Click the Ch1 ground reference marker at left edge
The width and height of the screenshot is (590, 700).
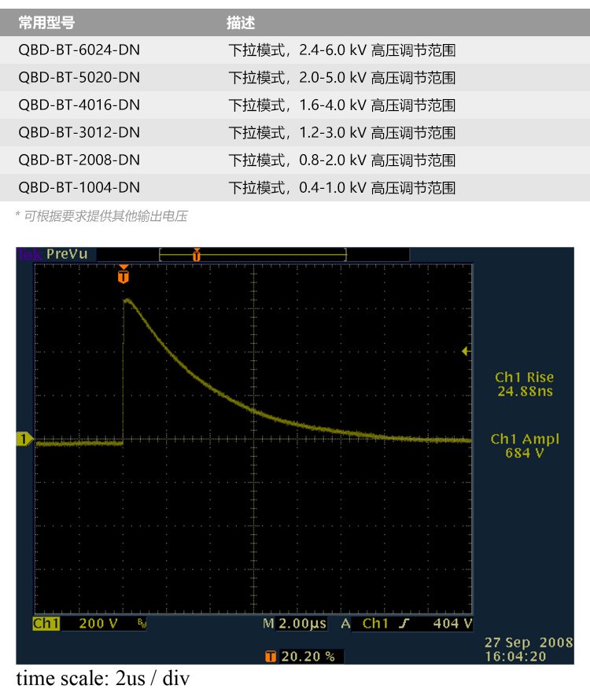(24, 439)
